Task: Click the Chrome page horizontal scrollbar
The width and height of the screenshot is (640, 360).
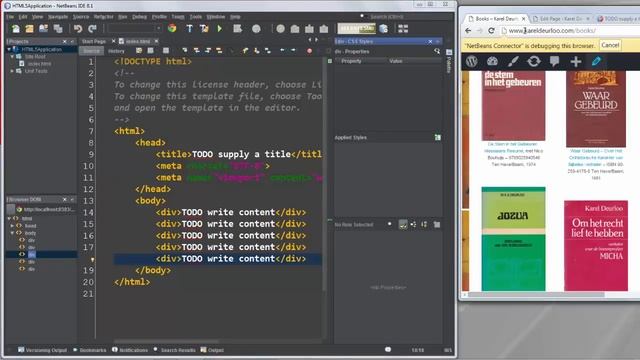Action: [x=535, y=294]
